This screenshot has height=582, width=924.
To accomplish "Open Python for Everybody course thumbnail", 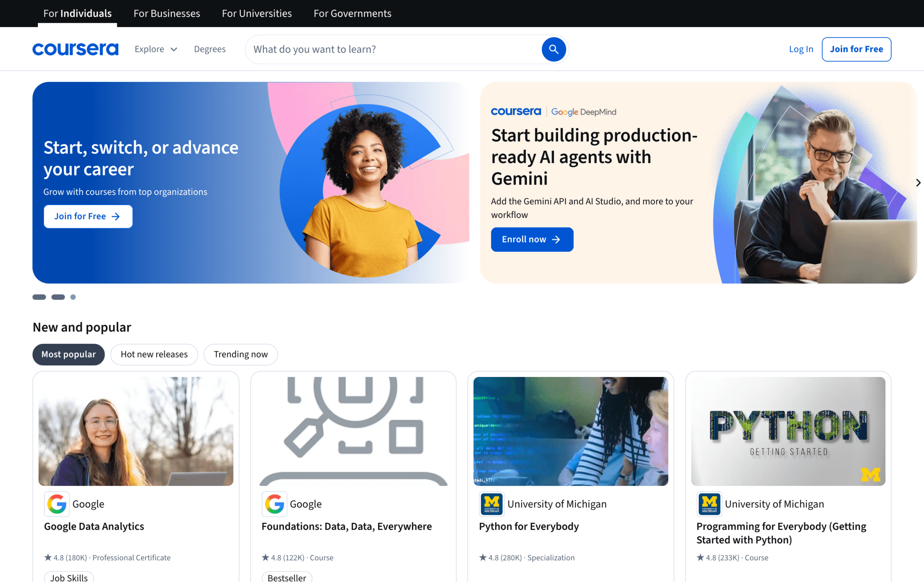I will pyautogui.click(x=571, y=431).
